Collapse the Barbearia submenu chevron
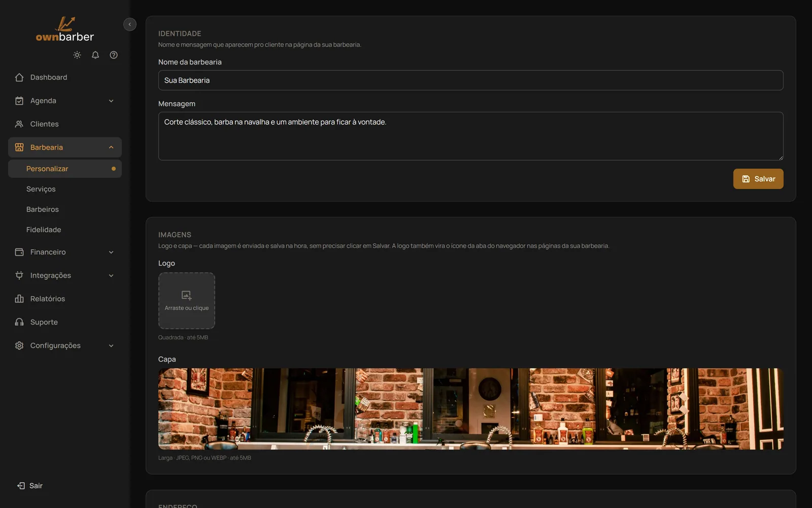 point(111,147)
